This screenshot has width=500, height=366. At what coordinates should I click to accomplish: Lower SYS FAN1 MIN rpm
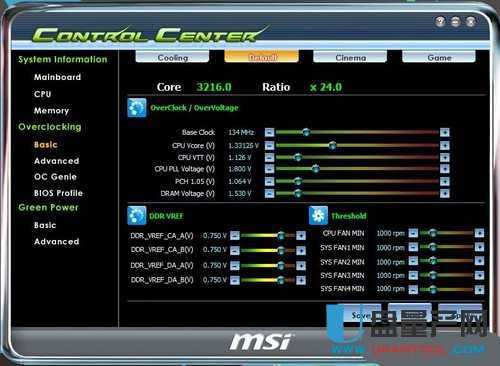coord(413,247)
